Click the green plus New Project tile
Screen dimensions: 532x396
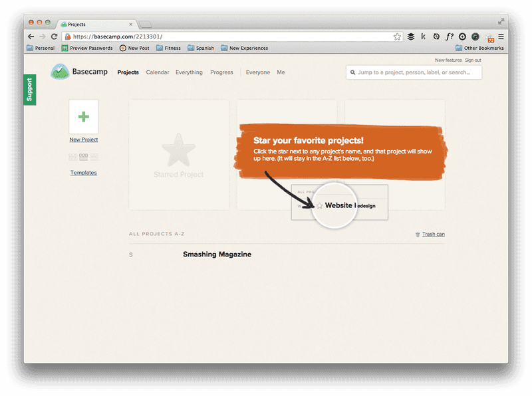click(84, 117)
